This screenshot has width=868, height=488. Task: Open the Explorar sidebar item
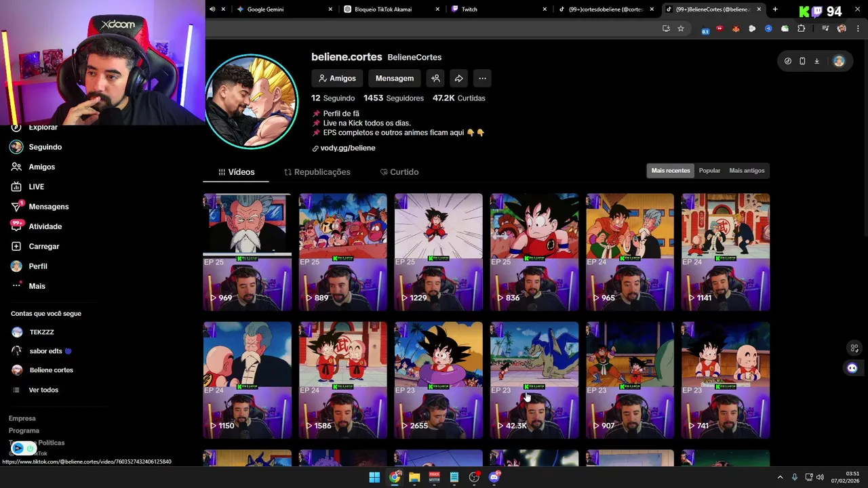tap(43, 127)
